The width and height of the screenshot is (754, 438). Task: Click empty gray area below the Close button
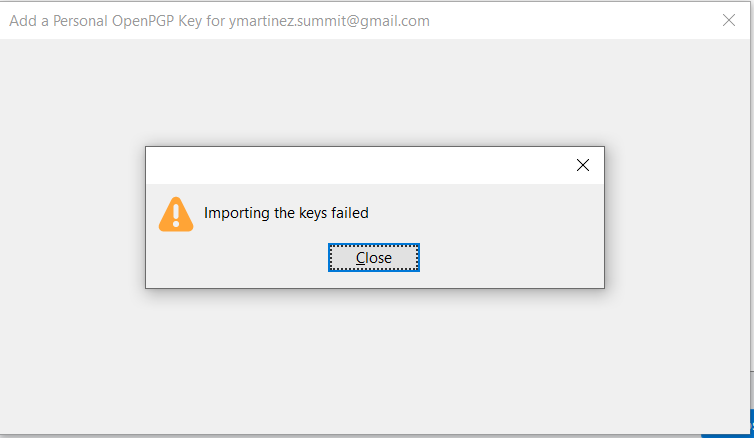(374, 280)
